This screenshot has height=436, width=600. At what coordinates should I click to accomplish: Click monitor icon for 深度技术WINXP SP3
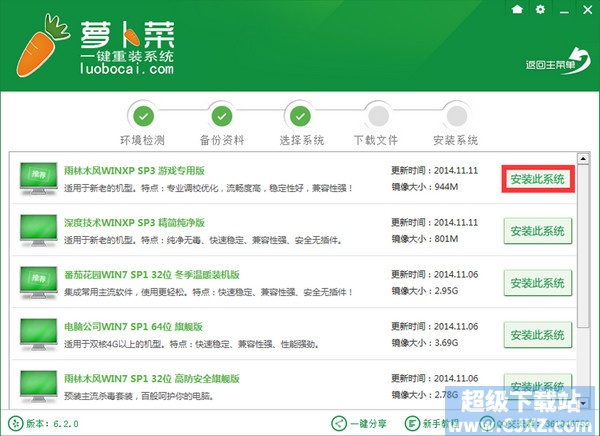(x=39, y=231)
